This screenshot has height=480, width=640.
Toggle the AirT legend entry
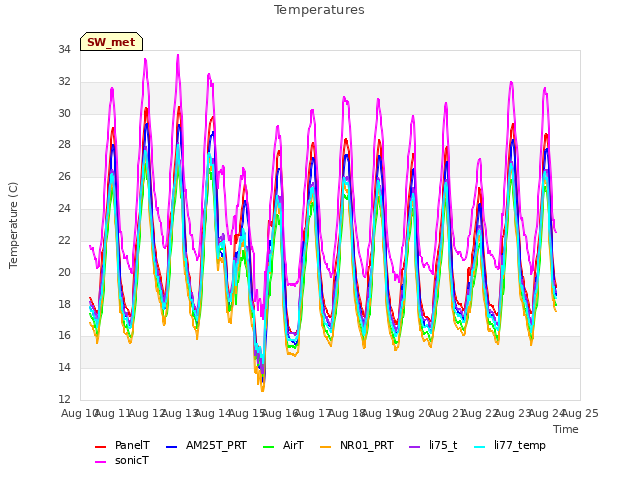pos(284,445)
